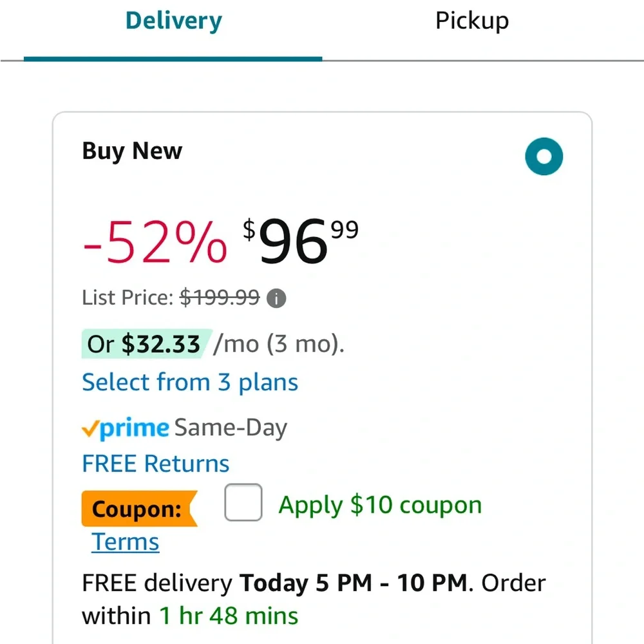Click the $96.99 price
Screen dimensions: 644x644
[301, 241]
